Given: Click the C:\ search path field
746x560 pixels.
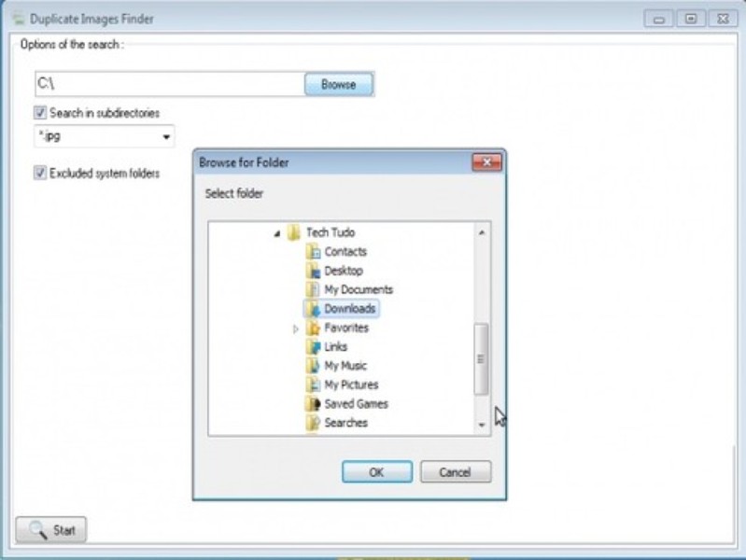Looking at the screenshot, I should tap(168, 84).
